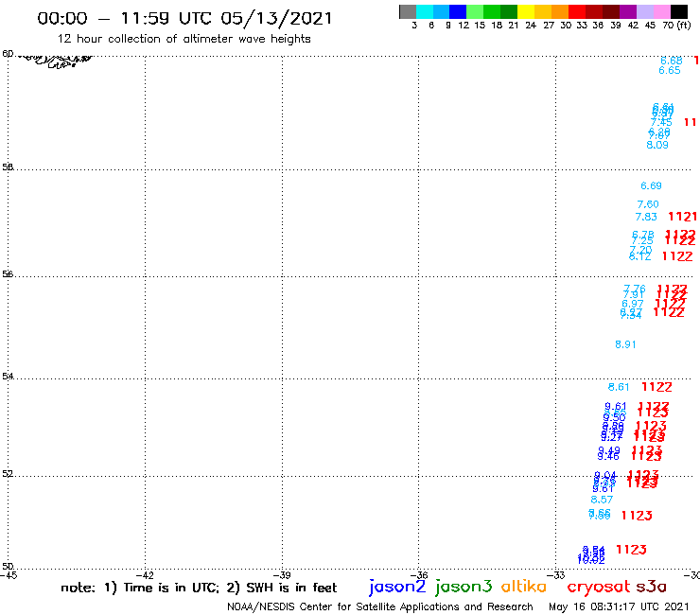Select the longitude axis label -39

pyautogui.click(x=282, y=575)
